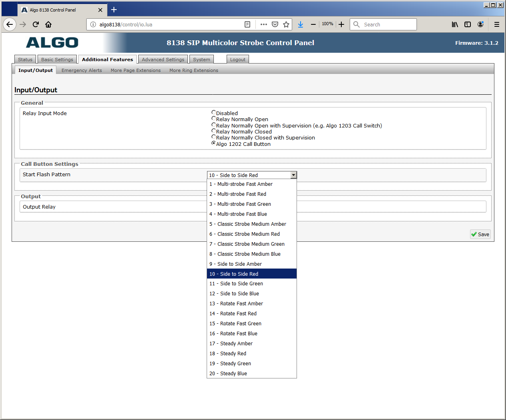
Task: Bookmark this page with the star icon
Action: [286, 24]
